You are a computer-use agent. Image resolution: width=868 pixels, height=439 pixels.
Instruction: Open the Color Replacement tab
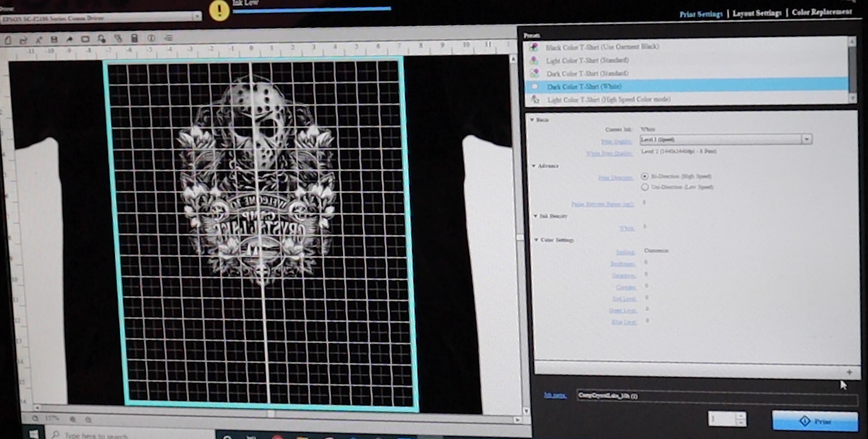[x=821, y=12]
